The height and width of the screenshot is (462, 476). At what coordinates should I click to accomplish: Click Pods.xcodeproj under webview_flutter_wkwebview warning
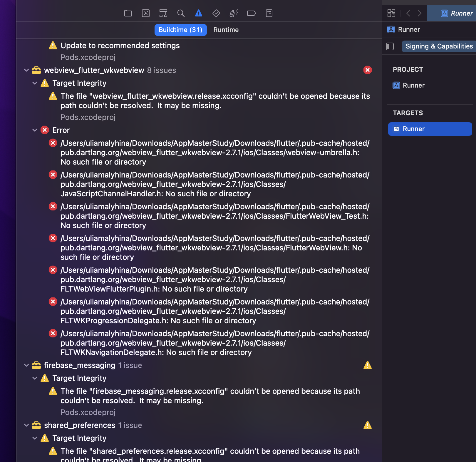coord(88,117)
